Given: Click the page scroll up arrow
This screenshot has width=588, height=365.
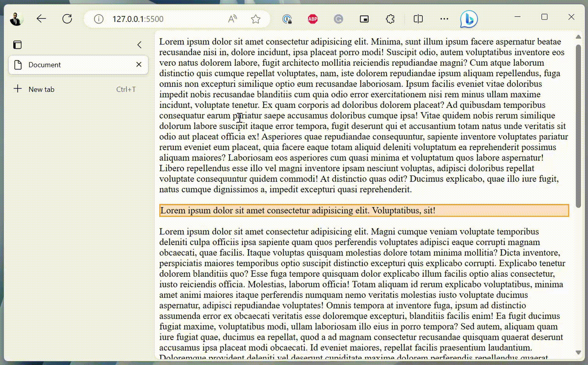Looking at the screenshot, I should pos(578,37).
